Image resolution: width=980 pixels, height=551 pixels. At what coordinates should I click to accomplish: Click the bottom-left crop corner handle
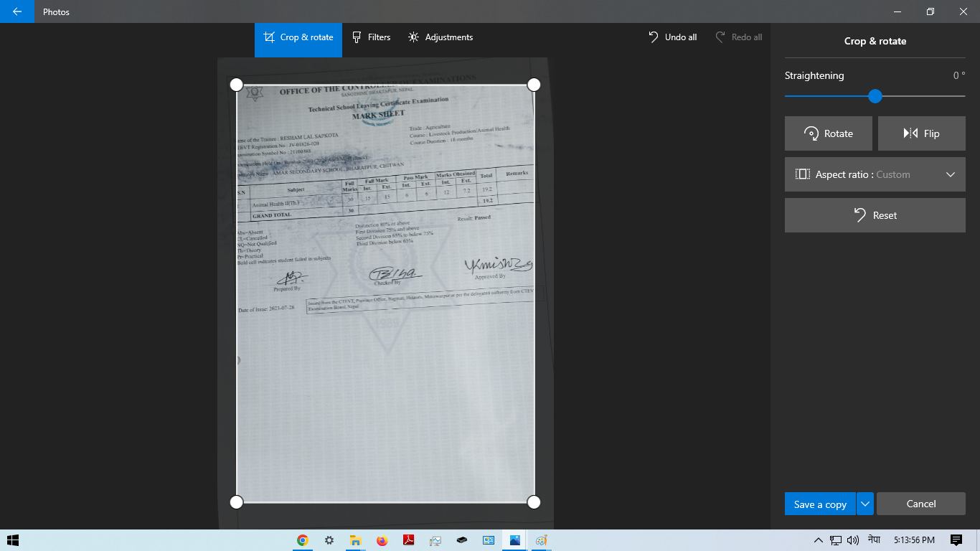click(x=236, y=502)
